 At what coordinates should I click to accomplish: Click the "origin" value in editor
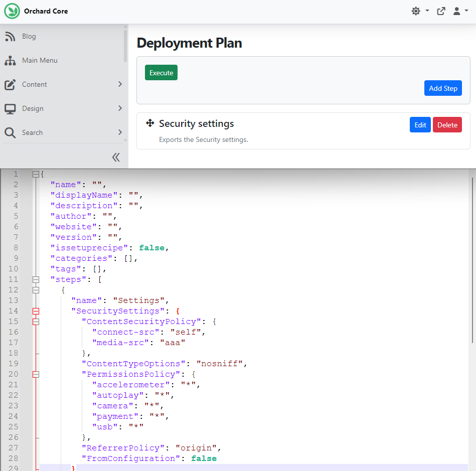click(x=196, y=448)
